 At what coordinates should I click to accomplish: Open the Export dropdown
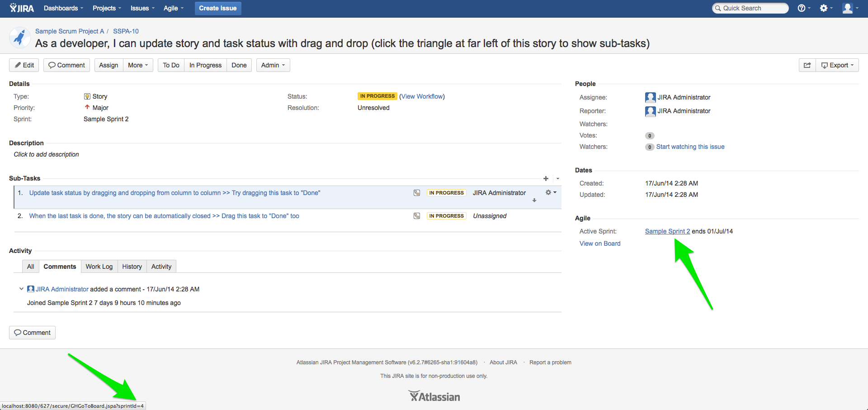[837, 65]
